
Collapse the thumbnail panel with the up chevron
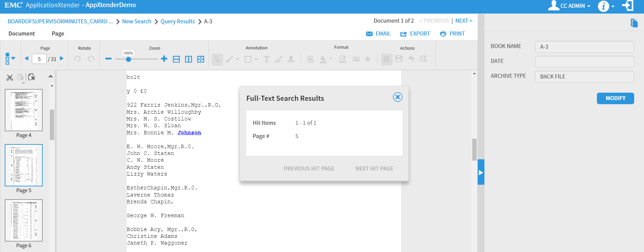coord(50,76)
